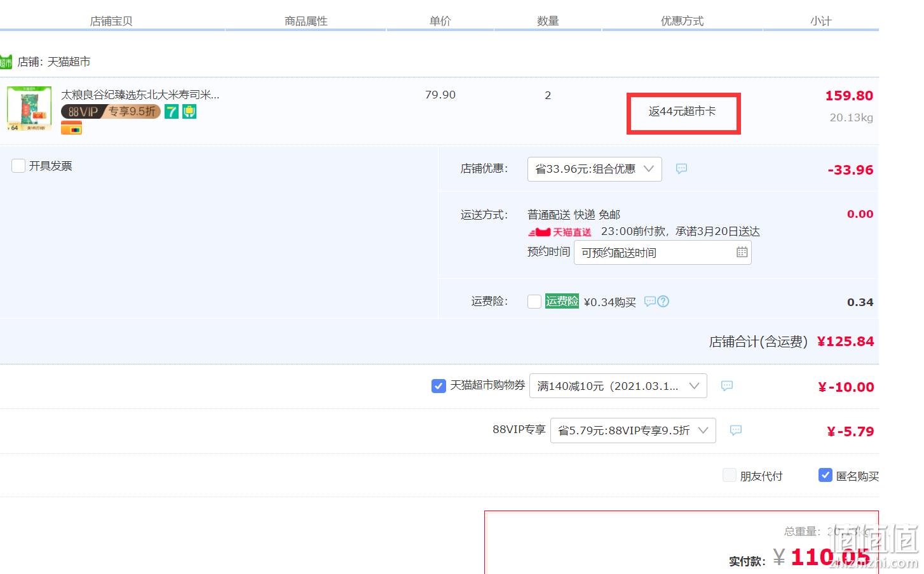Click the green 运费险 label badge
Image resolution: width=924 pixels, height=574 pixels.
(x=562, y=302)
